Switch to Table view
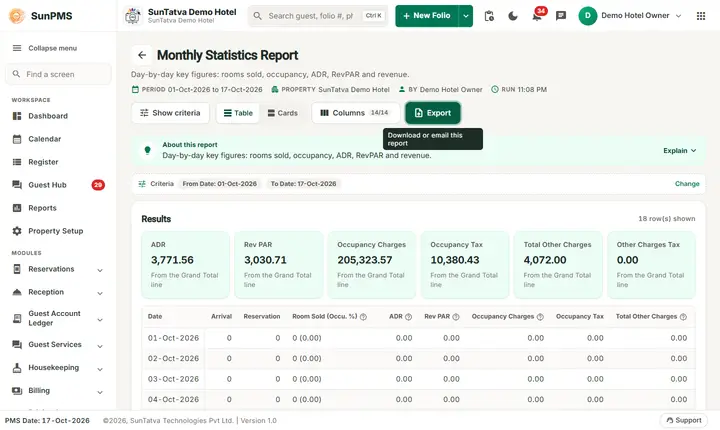 (x=238, y=113)
